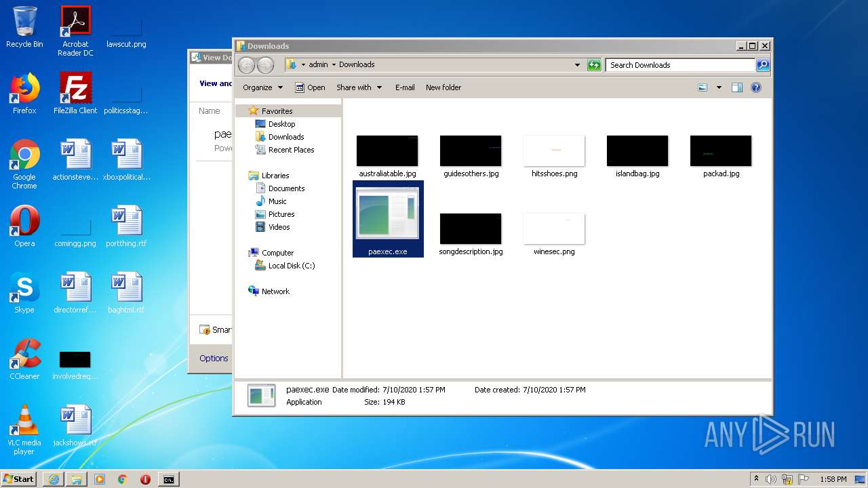Click the volume speaker tray icon
This screenshot has width=868, height=488.
pyautogui.click(x=770, y=479)
